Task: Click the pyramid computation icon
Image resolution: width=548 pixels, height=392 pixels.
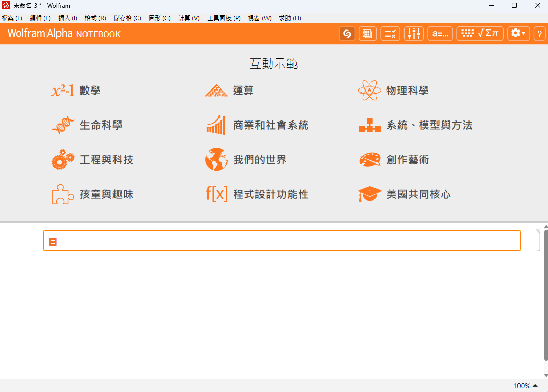Action: (216, 91)
